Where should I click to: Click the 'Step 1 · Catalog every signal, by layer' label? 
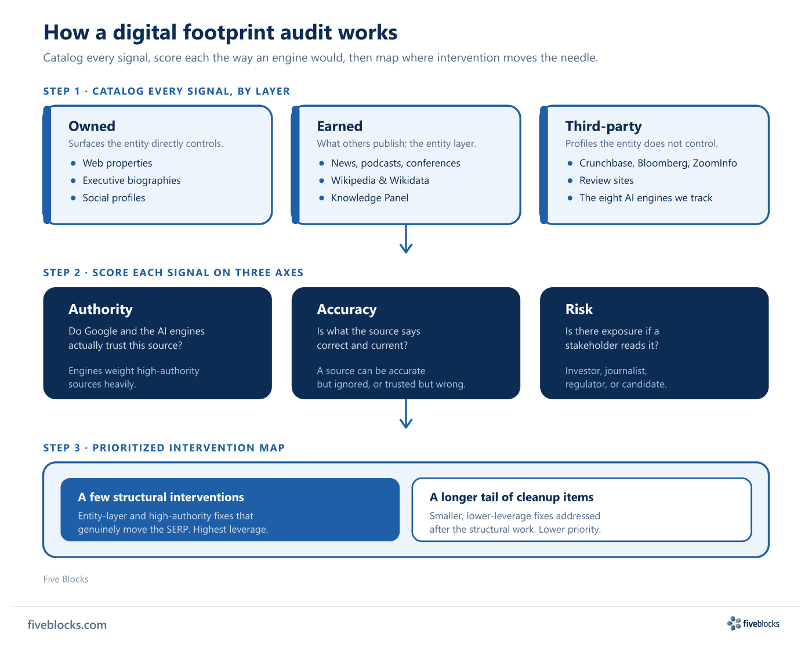(166, 91)
